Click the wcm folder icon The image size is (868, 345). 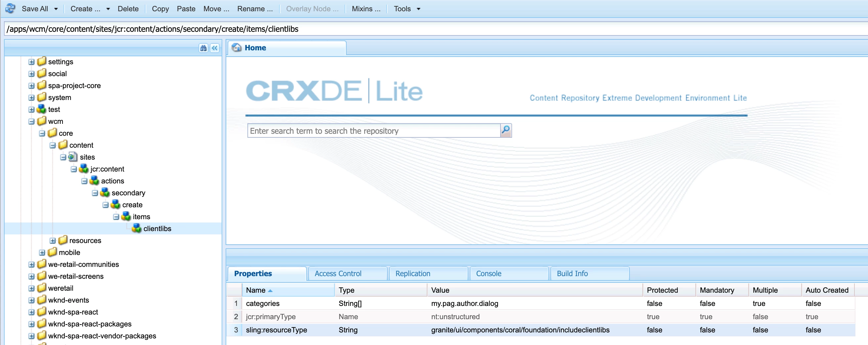(x=41, y=121)
